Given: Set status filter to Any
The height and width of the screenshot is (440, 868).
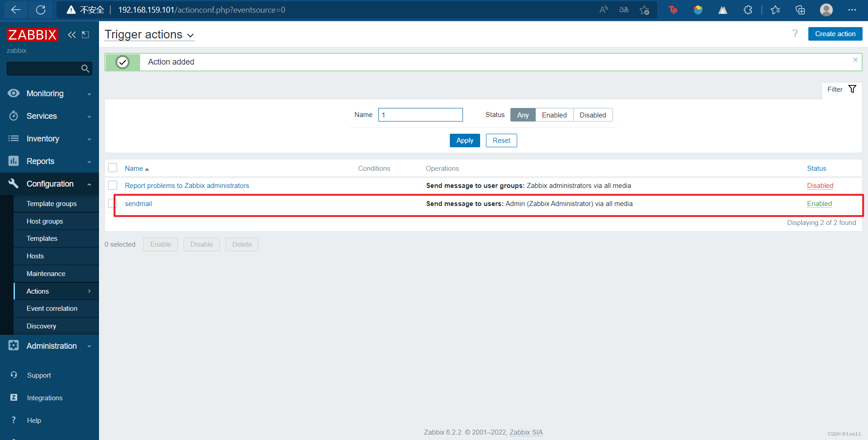Looking at the screenshot, I should pyautogui.click(x=523, y=115).
